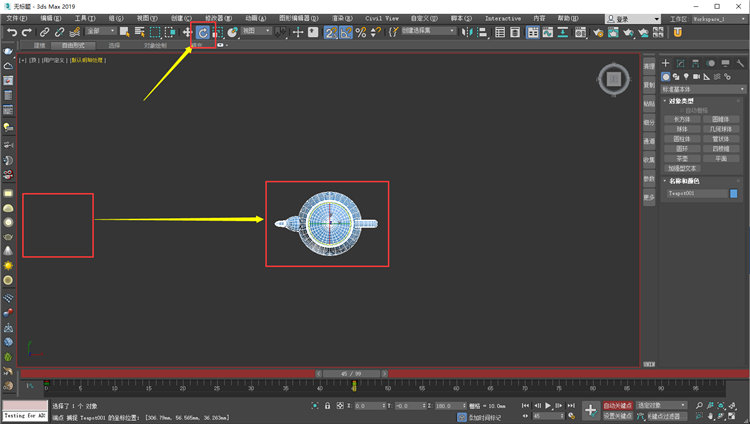Toggle Angle Snap
This screenshot has height=424, width=750.
click(x=345, y=32)
